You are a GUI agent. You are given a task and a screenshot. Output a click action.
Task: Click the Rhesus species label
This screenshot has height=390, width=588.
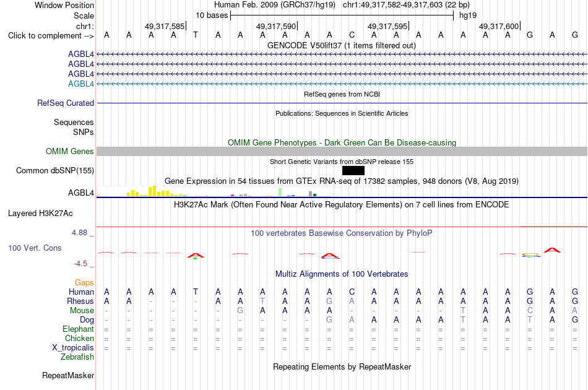[80, 301]
